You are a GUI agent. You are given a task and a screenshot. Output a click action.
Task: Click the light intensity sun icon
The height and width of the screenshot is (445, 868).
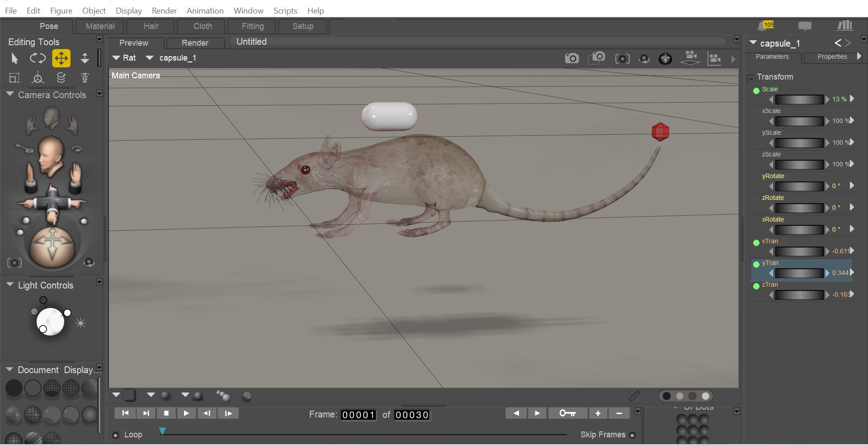(81, 323)
